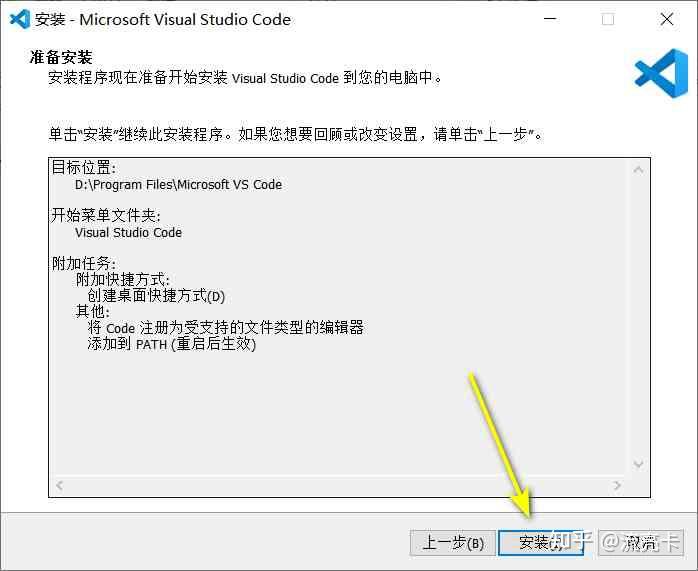Click the disabled maximize window button
This screenshot has width=698, height=571.
click(608, 19)
